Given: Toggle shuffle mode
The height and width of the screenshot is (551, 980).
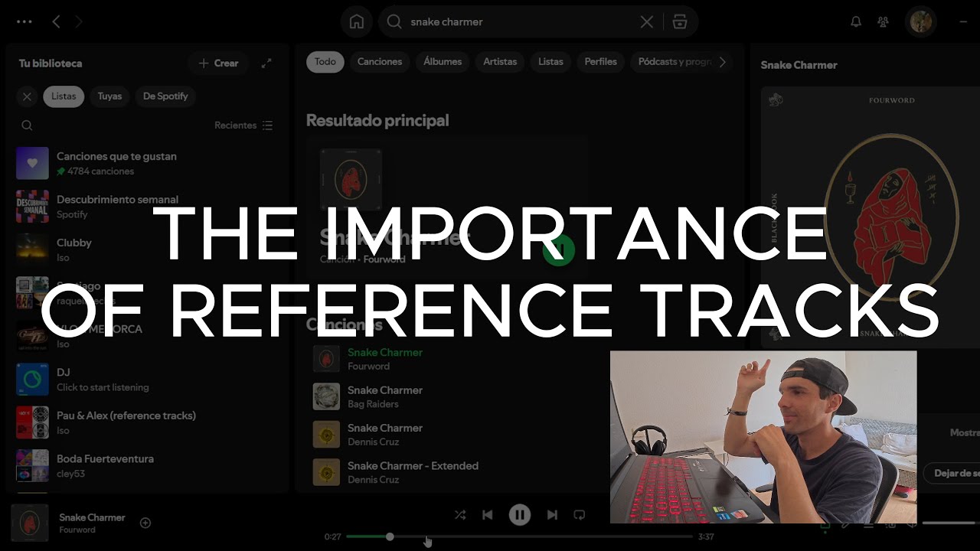Looking at the screenshot, I should (459, 515).
